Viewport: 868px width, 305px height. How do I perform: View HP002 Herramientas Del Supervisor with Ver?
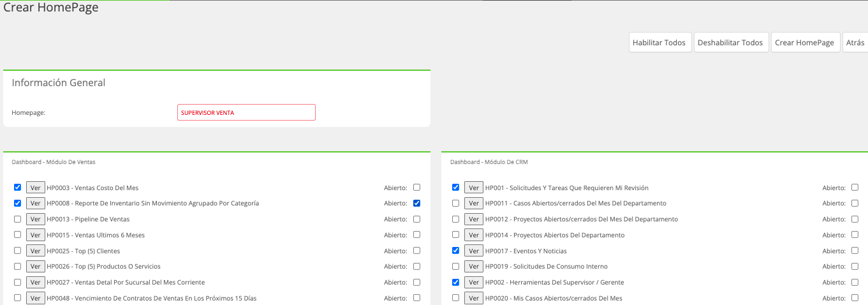tap(474, 282)
